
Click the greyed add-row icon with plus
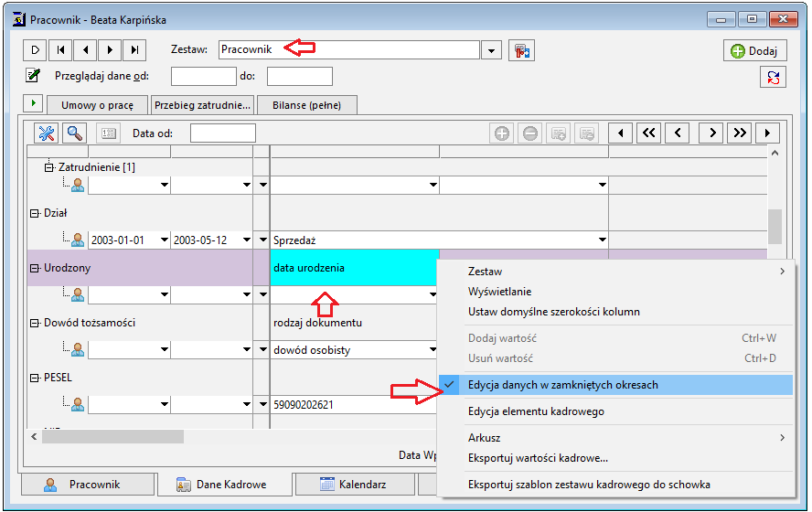coord(558,133)
